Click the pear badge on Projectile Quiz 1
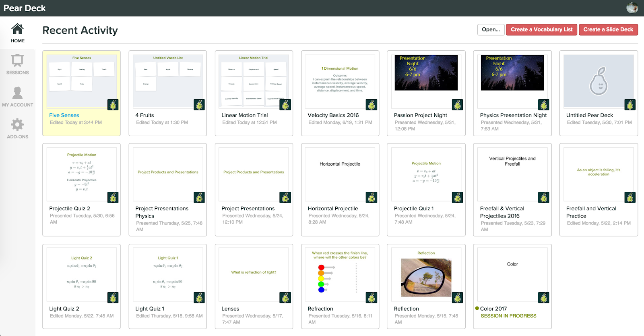 458,197
